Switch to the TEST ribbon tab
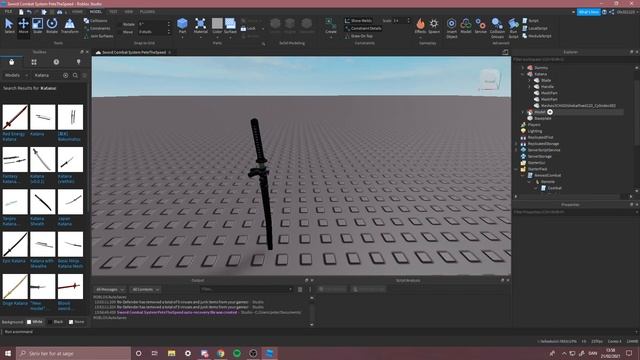640x360 pixels. pyautogui.click(x=113, y=12)
